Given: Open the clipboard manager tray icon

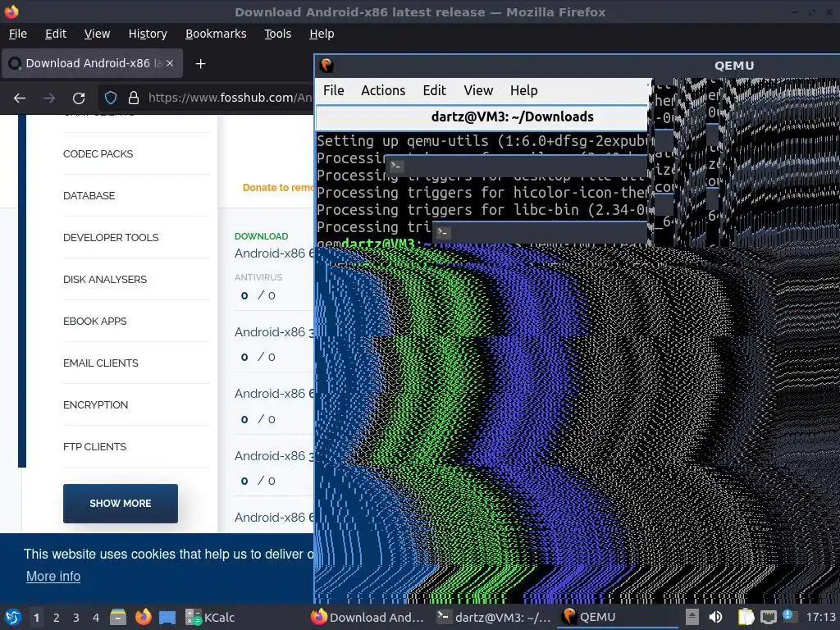Looking at the screenshot, I should [x=746, y=617].
